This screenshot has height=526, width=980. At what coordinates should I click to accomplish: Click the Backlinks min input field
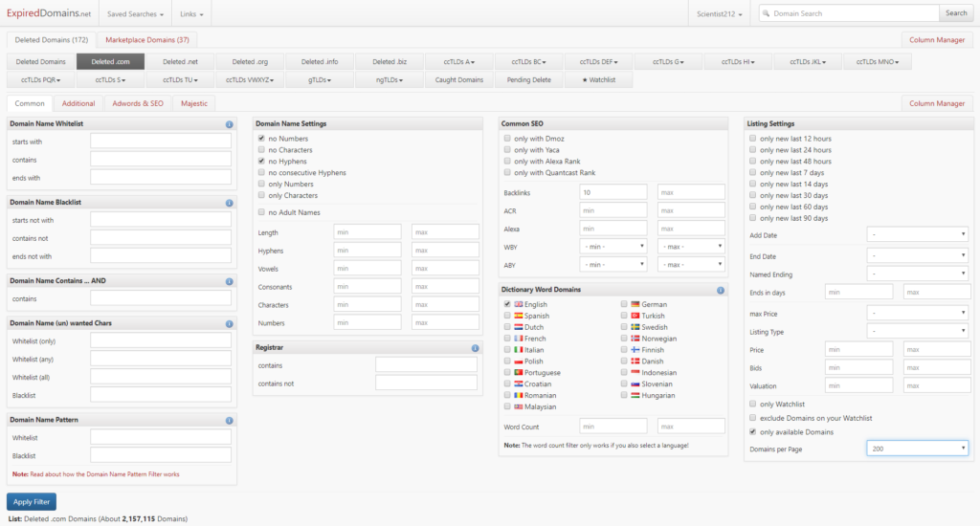pyautogui.click(x=613, y=192)
